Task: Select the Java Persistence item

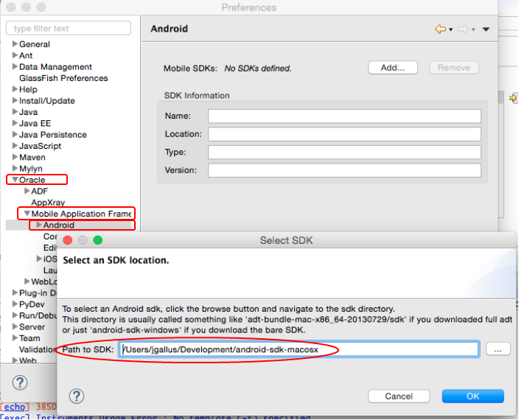Action: [x=53, y=135]
